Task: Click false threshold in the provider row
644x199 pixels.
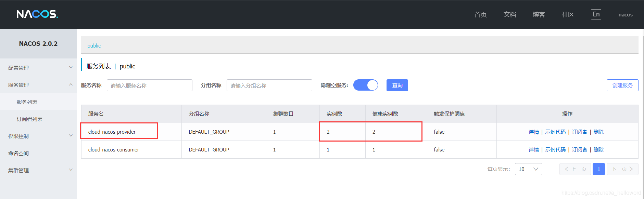Action: tap(439, 132)
